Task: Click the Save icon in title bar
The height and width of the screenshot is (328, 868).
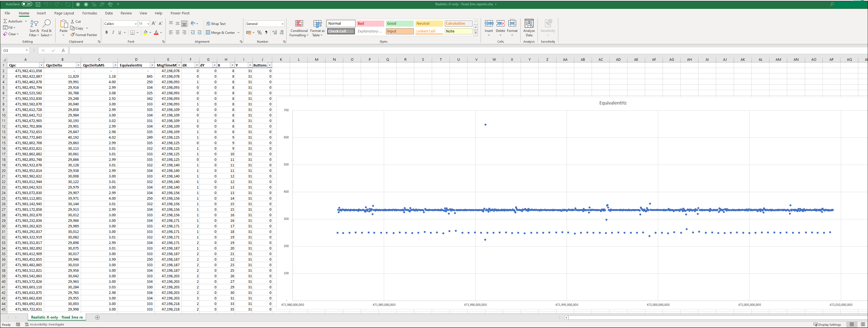Action: [x=38, y=4]
